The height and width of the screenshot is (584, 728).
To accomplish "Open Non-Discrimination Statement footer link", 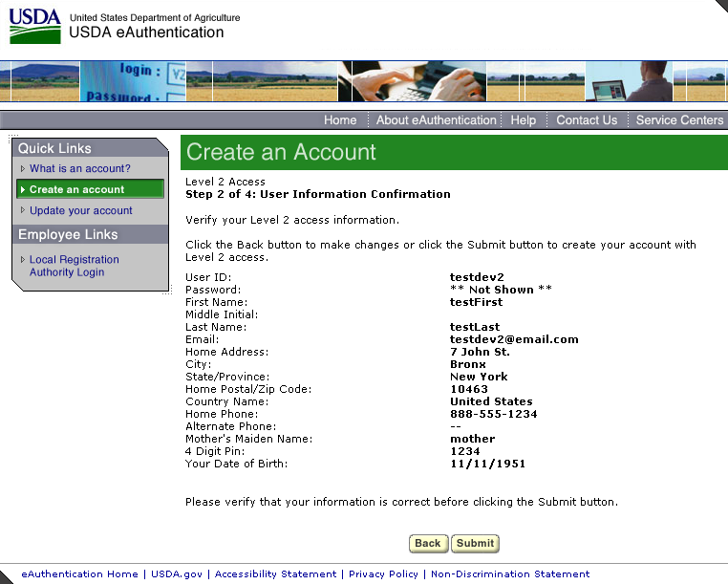I will [510, 573].
